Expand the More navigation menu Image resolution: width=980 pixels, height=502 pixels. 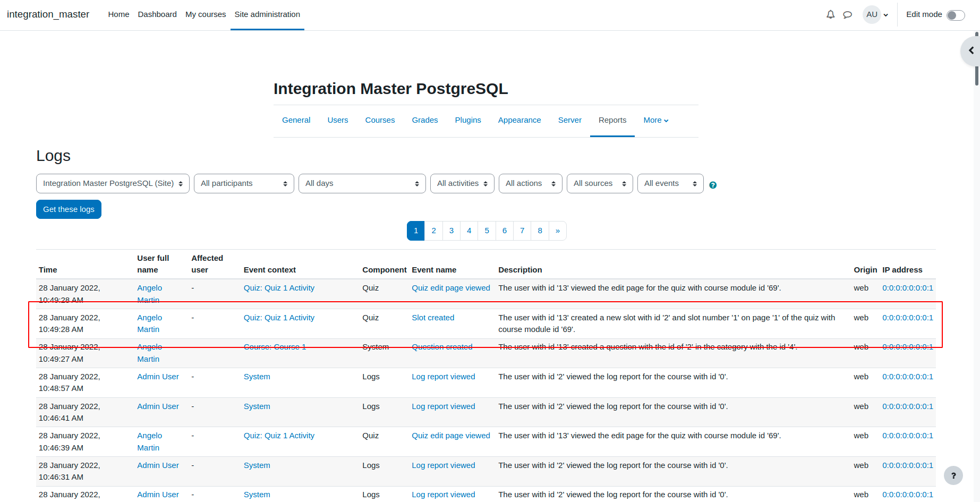coord(656,120)
